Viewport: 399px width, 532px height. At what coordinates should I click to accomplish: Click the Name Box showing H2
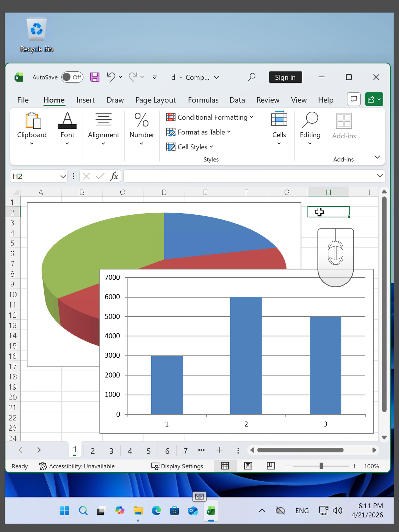coord(35,176)
